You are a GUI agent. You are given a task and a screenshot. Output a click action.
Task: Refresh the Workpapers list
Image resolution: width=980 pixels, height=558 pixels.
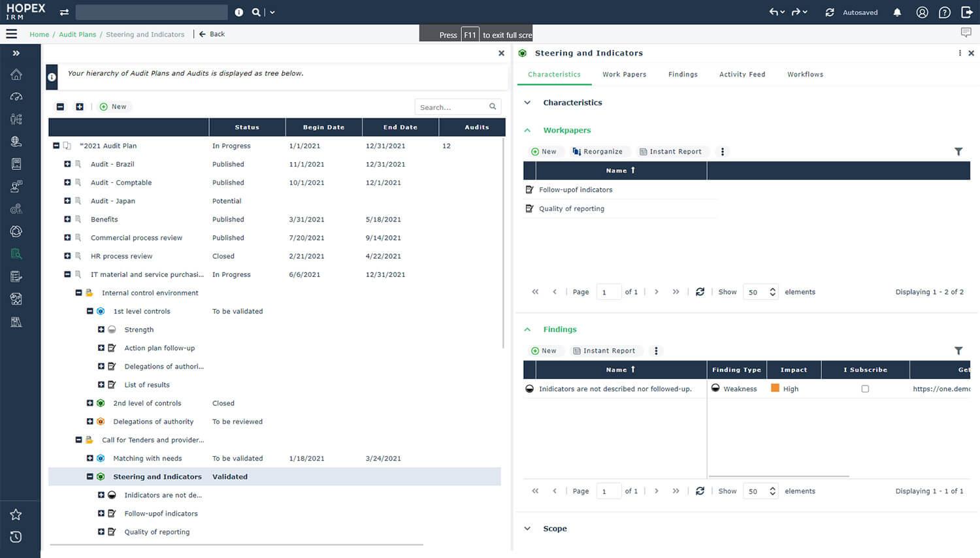(x=700, y=292)
